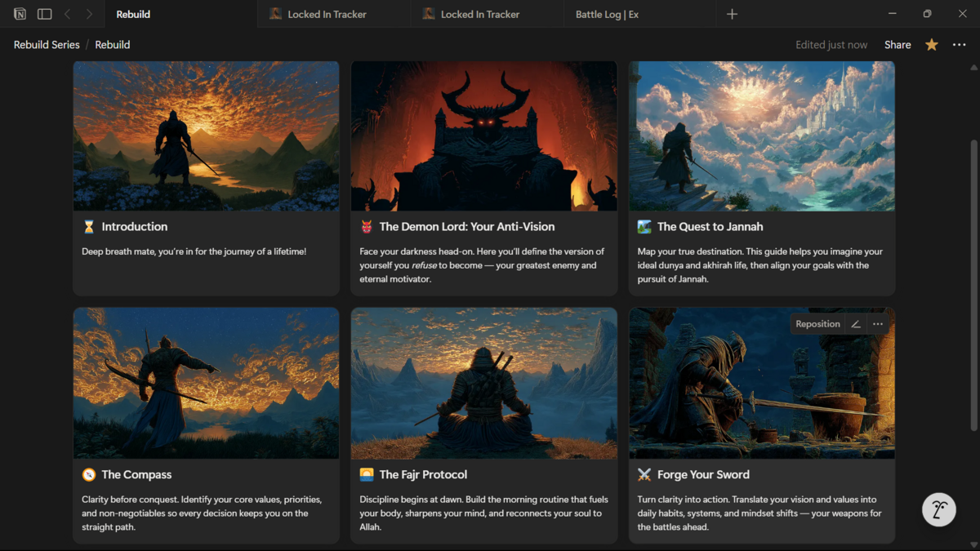This screenshot has height=551, width=980.
Task: Click Reposition on Forge Your Sword cover
Action: (x=817, y=324)
